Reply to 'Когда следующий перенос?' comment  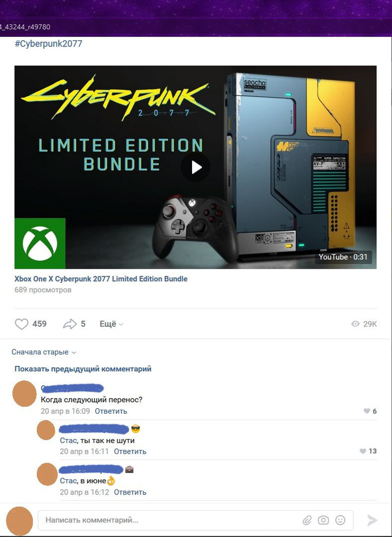[111, 411]
